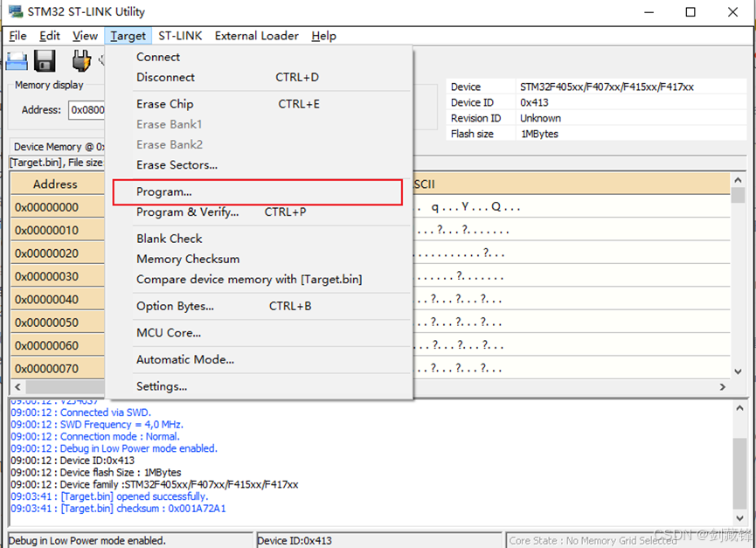
Task: Click the Revision ID value Unknown
Action: pos(540,118)
